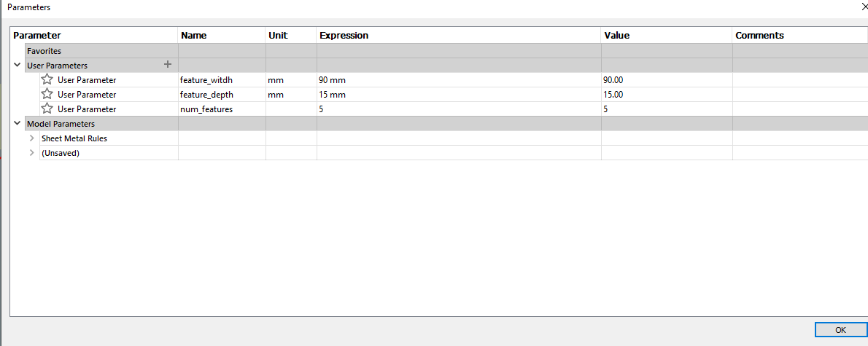Collapse the Model Parameters section
This screenshot has width=868, height=346.
pyautogui.click(x=18, y=124)
